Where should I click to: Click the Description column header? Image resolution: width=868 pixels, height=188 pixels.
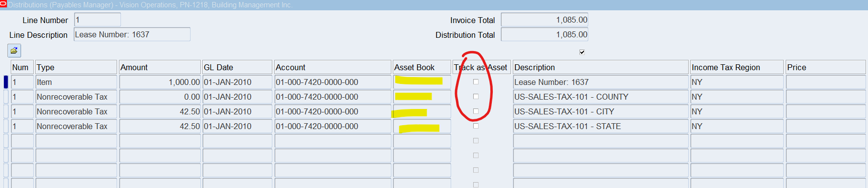coord(601,67)
